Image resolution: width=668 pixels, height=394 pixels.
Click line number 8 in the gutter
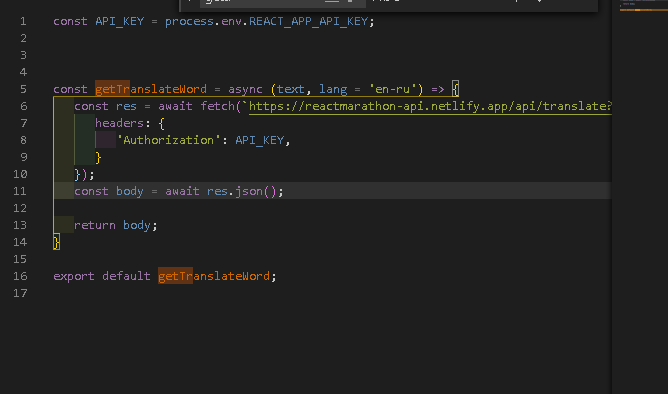tap(23, 140)
